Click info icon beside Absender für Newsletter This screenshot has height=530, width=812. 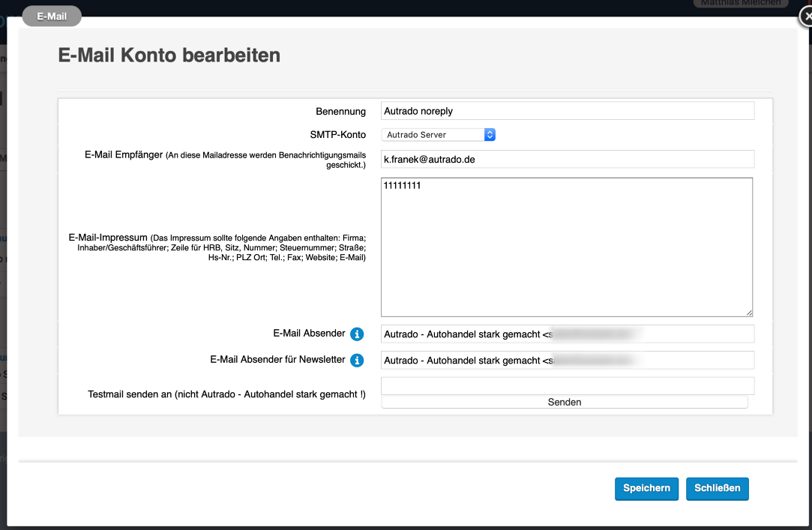click(357, 361)
